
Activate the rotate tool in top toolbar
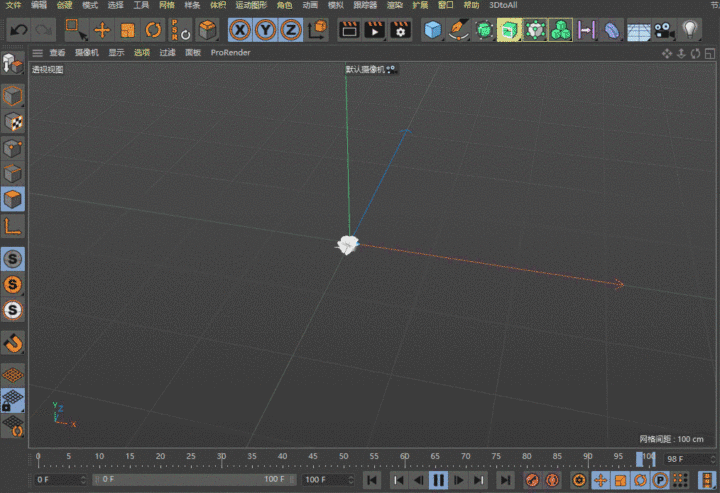click(153, 30)
